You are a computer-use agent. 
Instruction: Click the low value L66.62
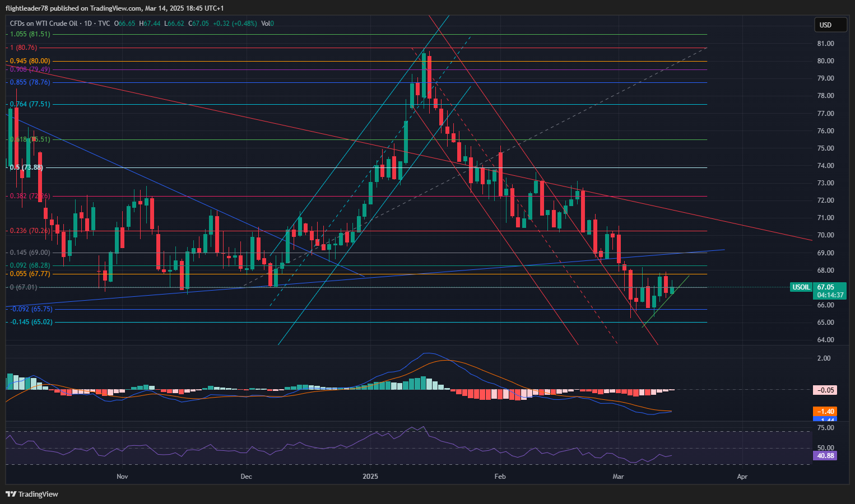click(174, 24)
